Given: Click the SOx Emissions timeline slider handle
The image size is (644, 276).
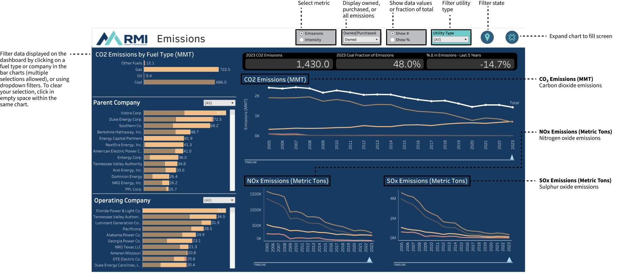Looking at the screenshot, I should pyautogui.click(x=509, y=260).
